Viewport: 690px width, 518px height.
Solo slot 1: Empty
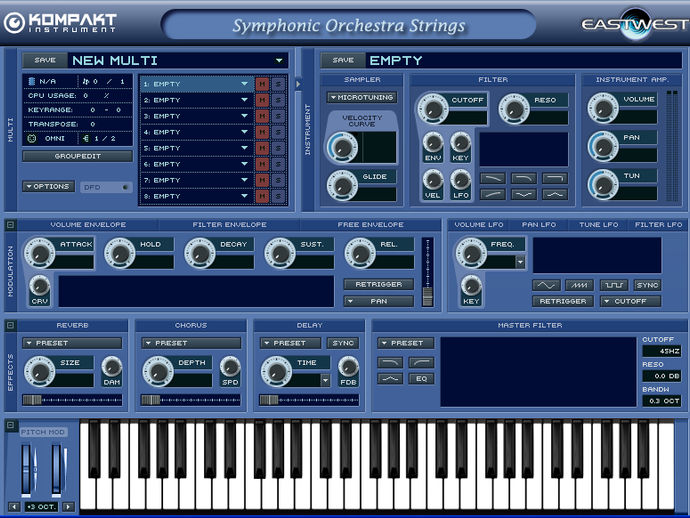coord(278,84)
